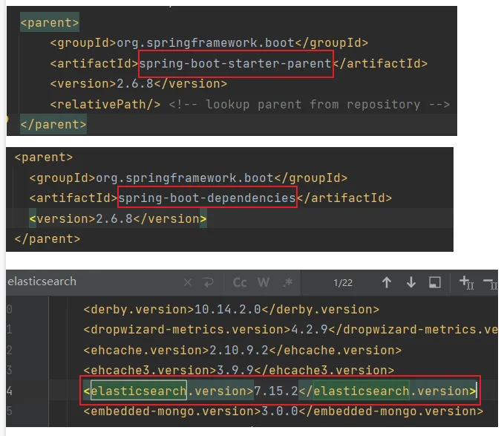Click the highlighted closing parent tag in first snippet
This screenshot has width=504, height=436.
(x=53, y=125)
